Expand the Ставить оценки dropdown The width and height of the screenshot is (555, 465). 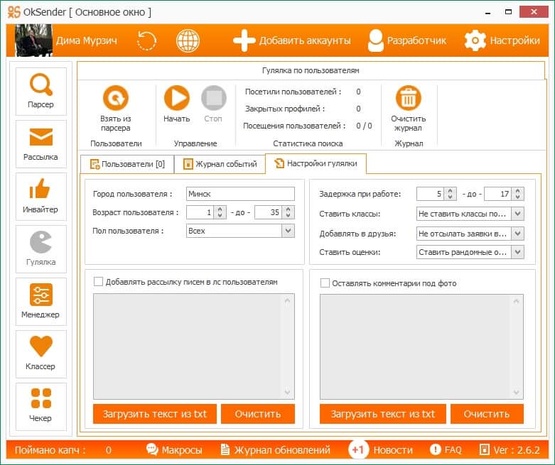click(x=517, y=252)
